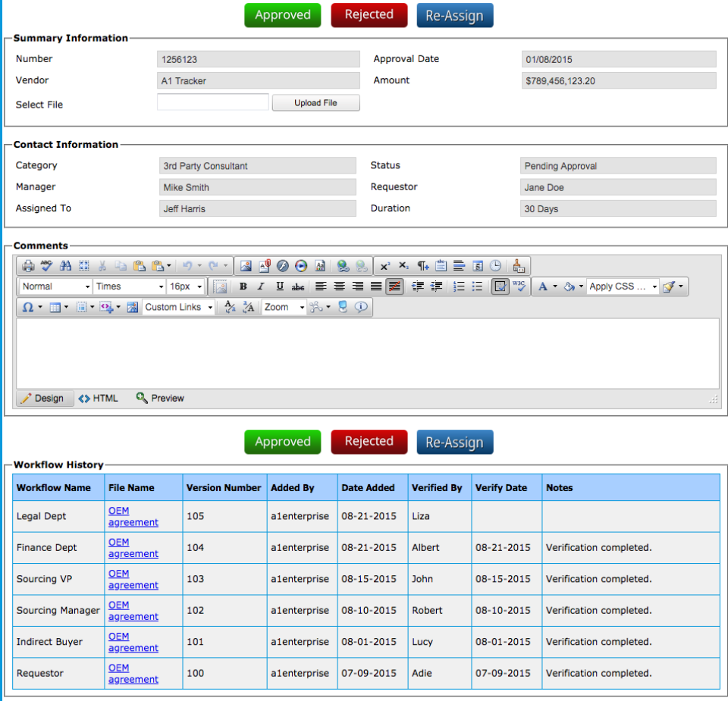Screen dimensions: 728x701
Task: Click the numbered list icon
Action: point(459,286)
